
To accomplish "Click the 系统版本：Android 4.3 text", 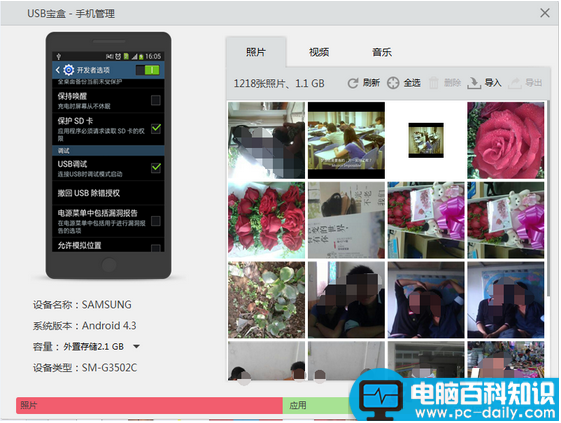I will 84,326.
